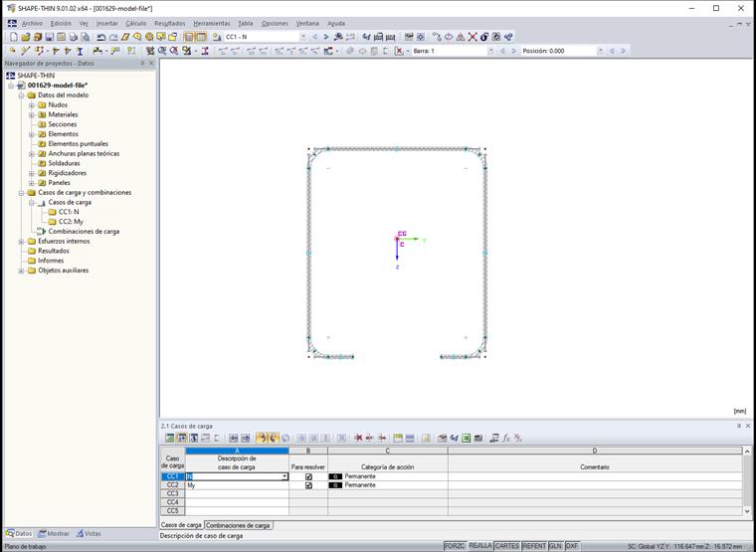The image size is (756, 552).
Task: Click the black G swatch in CC1 row
Action: click(x=335, y=476)
